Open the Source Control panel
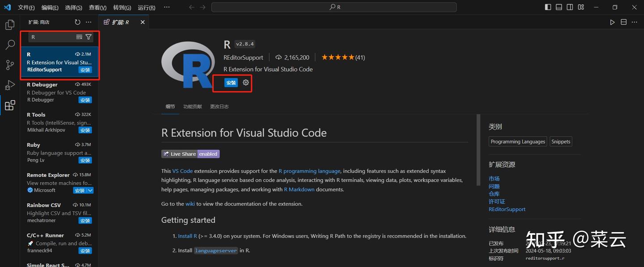Screen dimensions: 644x267 tap(9, 65)
